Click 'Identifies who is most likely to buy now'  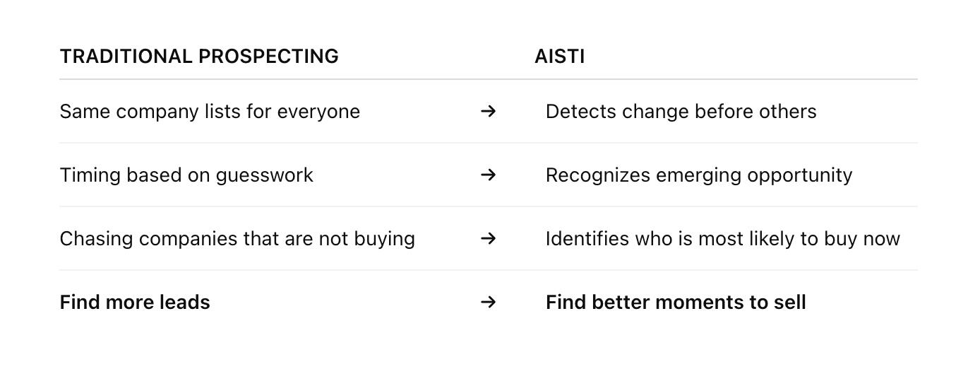pos(723,239)
